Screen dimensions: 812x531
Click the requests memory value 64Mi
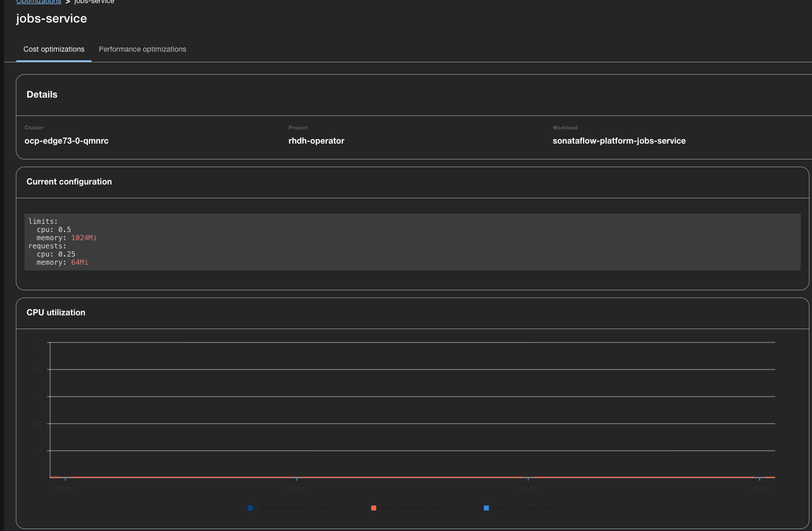coord(80,262)
